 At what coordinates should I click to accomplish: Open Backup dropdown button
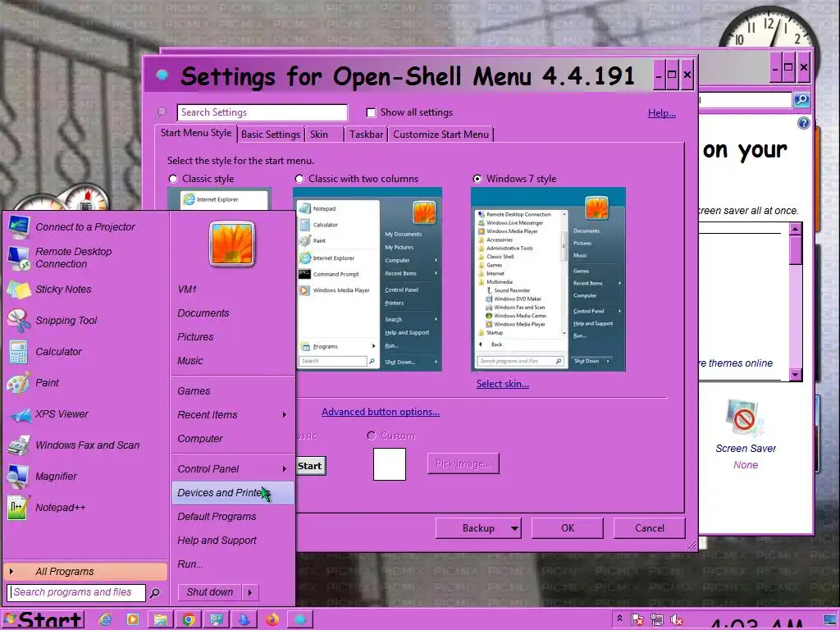pos(478,528)
